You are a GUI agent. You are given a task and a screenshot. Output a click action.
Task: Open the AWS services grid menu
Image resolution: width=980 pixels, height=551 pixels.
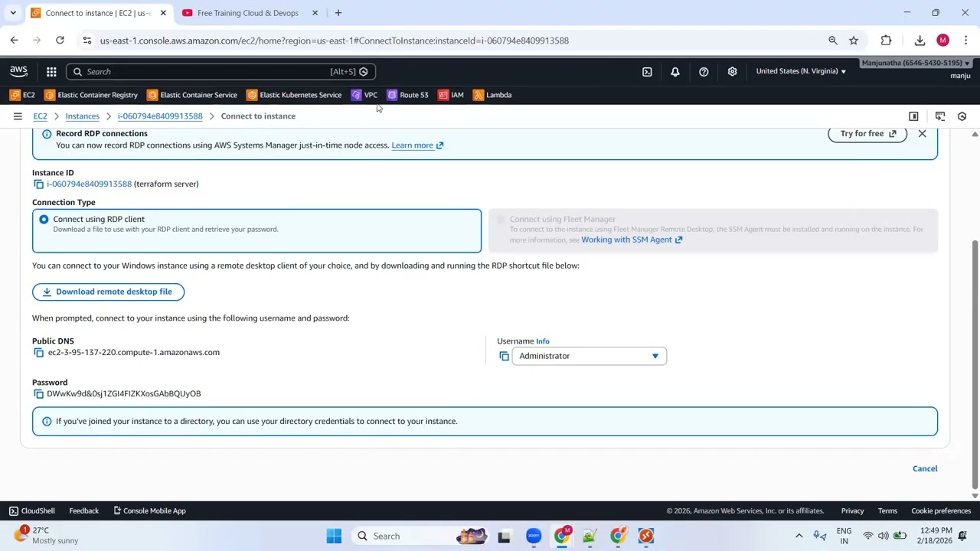coord(51,72)
